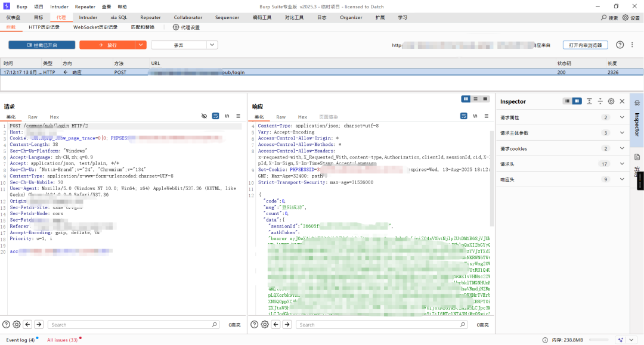Switch to the Repeater tool tab
Viewport: 644px width, 345px height.
tap(150, 17)
